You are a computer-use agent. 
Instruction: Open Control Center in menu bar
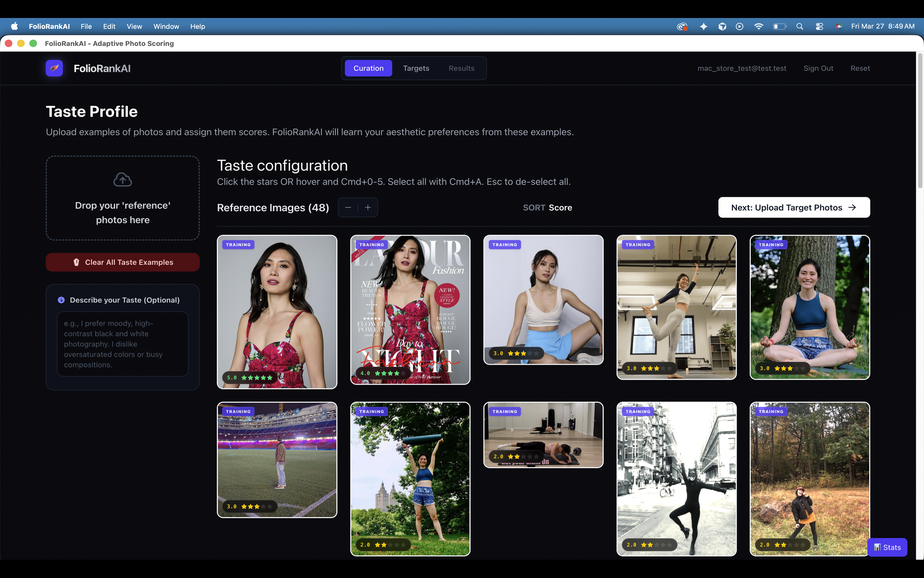(819, 26)
